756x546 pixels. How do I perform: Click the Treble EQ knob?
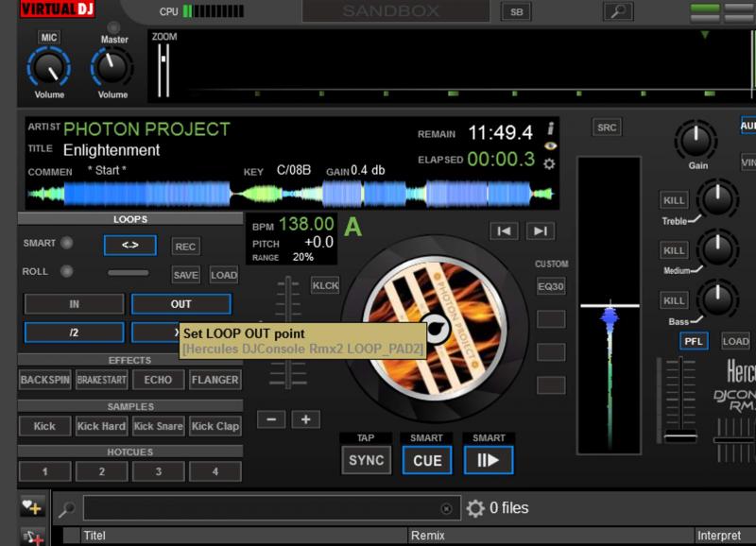(x=718, y=198)
